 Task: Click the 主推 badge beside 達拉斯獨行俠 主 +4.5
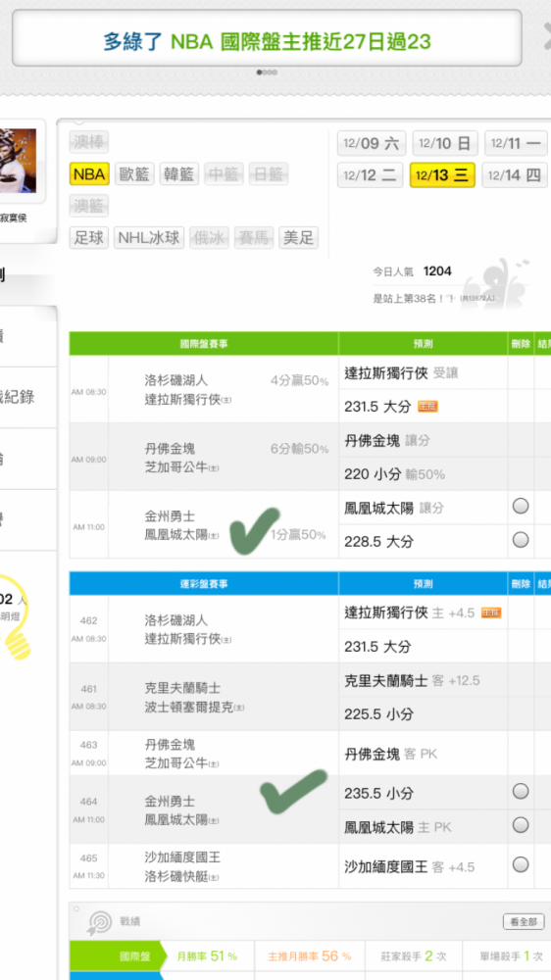(x=491, y=613)
